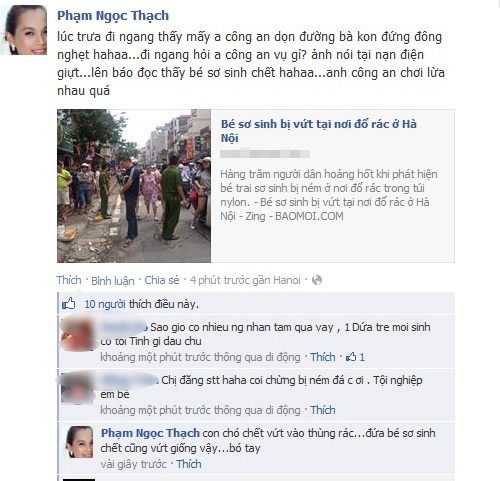Open Phạm Ngọc Thạch post author name
Image resolution: width=500 pixels, height=481 pixels.
point(113,16)
